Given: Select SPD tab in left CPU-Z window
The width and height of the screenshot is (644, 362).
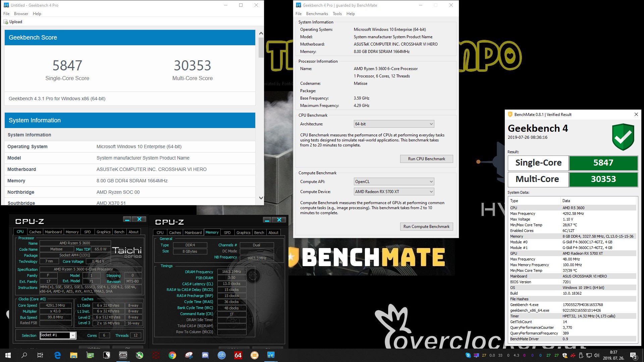Looking at the screenshot, I should pyautogui.click(x=88, y=232).
